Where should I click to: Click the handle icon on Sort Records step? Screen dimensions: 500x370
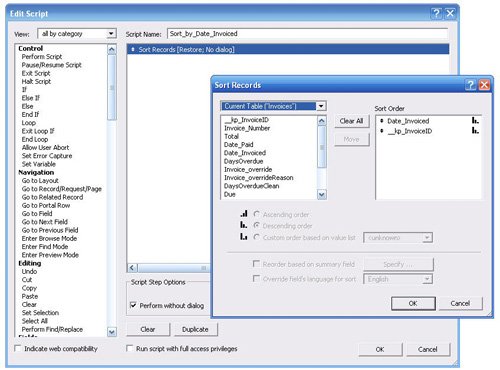pyautogui.click(x=133, y=49)
